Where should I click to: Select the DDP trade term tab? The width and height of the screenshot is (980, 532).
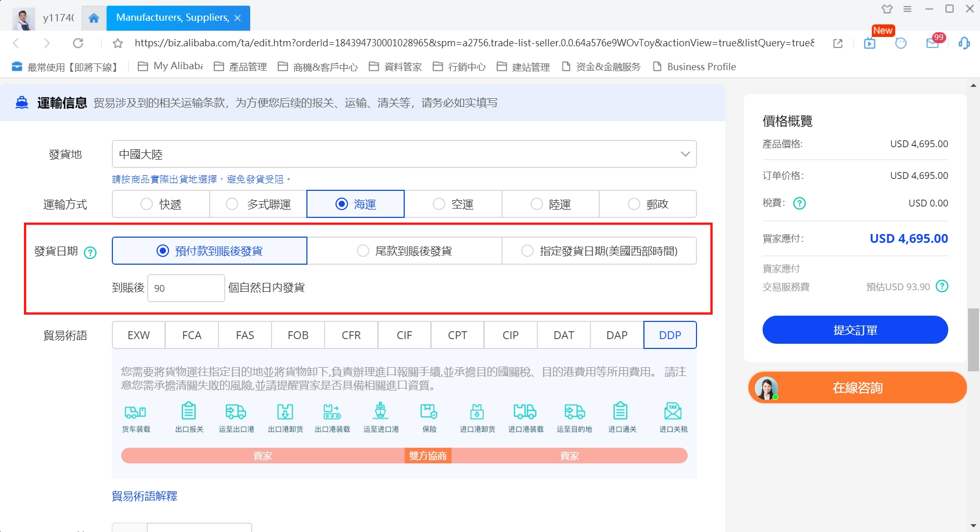point(670,335)
